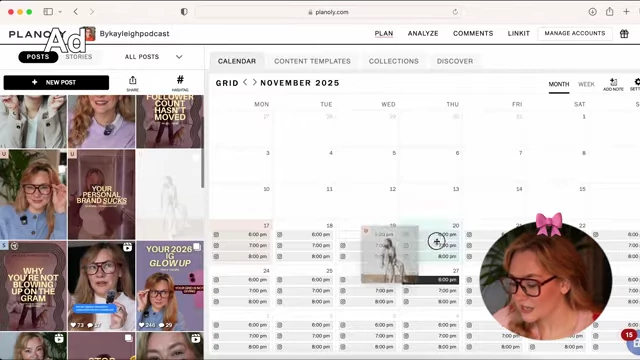Focus the planoly.com address bar
The width and height of the screenshot is (640, 360).
[328, 12]
